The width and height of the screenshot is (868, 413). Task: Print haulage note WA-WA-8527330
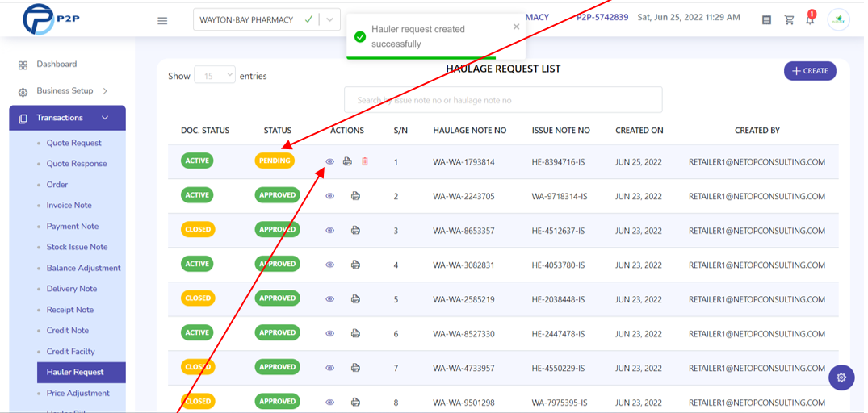pos(356,333)
